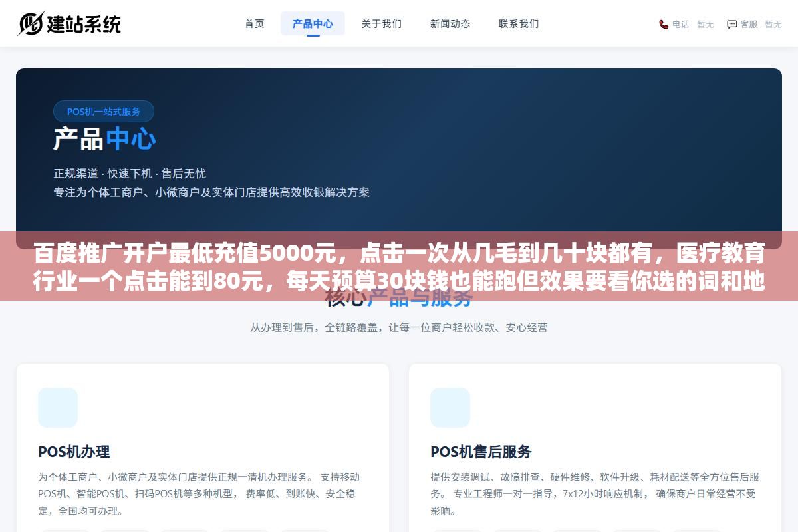Click the POS机售后服务 description paragraph
Image resolution: width=798 pixels, height=532 pixels.
tap(595, 494)
